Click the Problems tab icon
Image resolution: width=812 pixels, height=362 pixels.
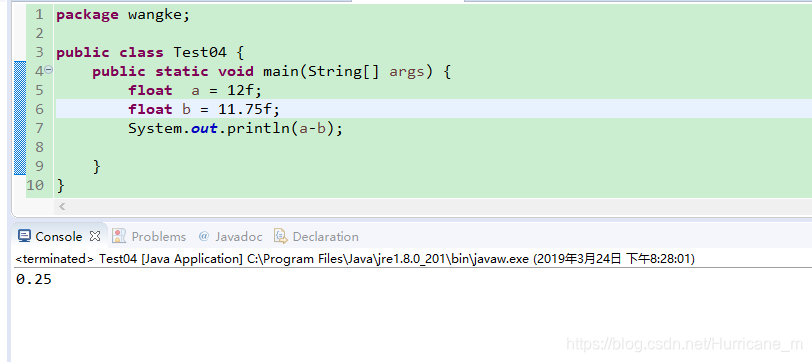119,237
